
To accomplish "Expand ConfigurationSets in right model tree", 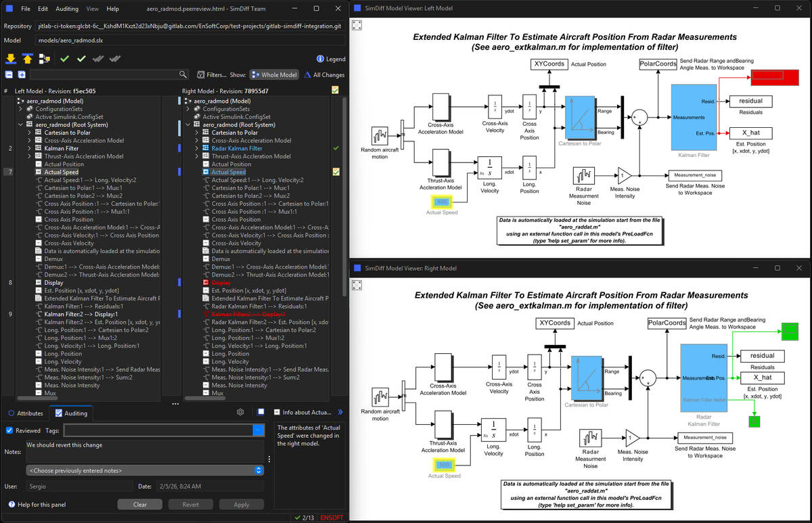I will tap(187, 109).
